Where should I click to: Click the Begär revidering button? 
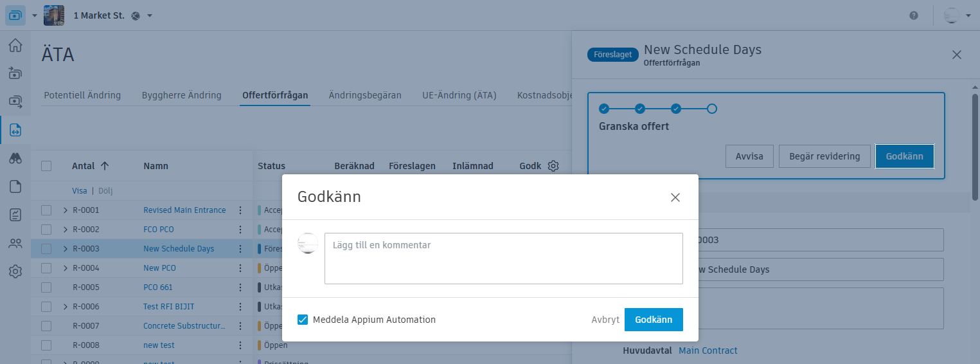(x=824, y=156)
